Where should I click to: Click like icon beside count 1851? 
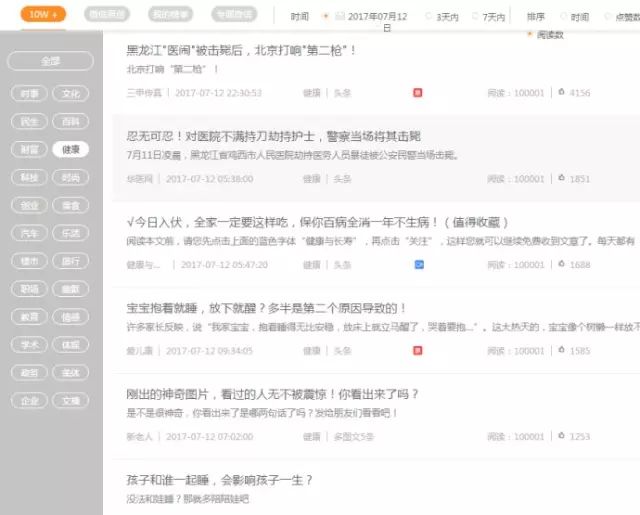click(561, 179)
